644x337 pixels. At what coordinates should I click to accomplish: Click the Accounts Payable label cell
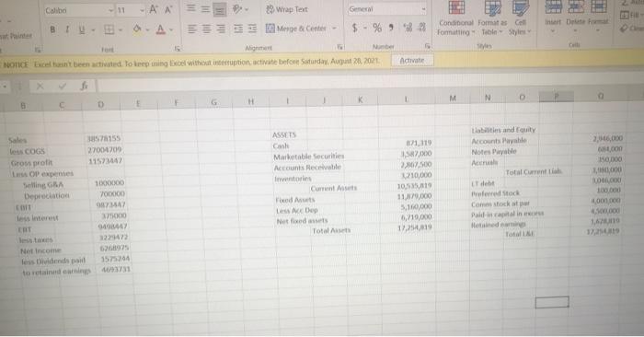tap(499, 141)
